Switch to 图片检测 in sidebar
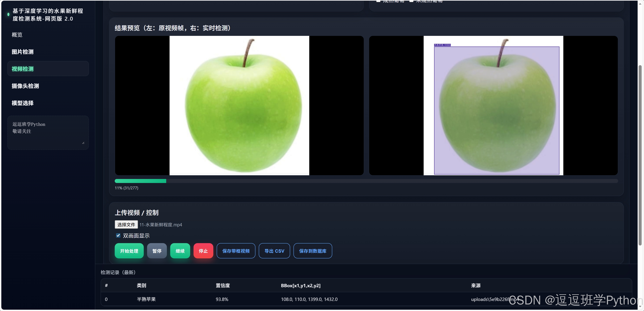This screenshot has height=311, width=644. click(22, 52)
